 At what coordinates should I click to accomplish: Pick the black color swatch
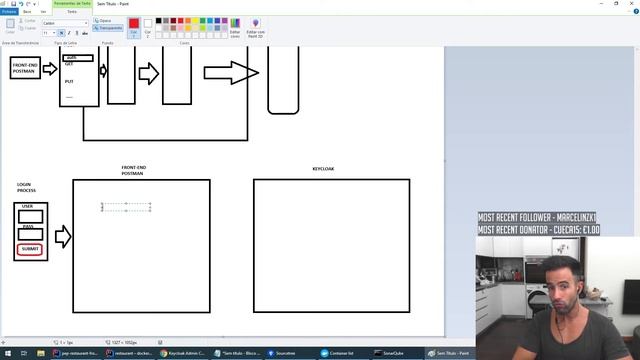(158, 20)
